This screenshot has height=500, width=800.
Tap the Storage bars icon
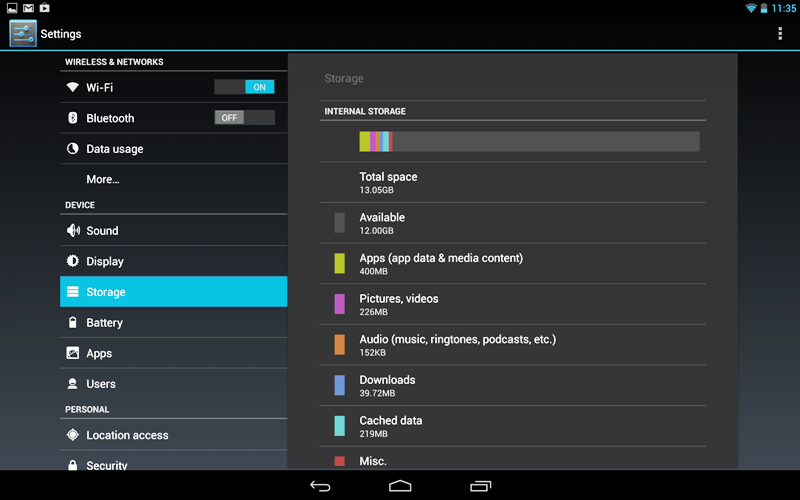click(72, 292)
